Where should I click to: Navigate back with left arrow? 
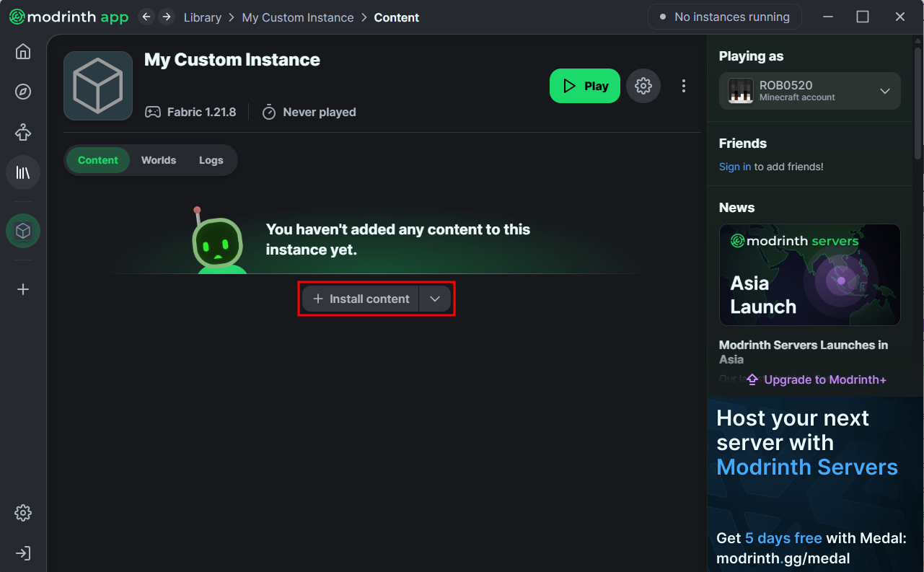click(146, 17)
